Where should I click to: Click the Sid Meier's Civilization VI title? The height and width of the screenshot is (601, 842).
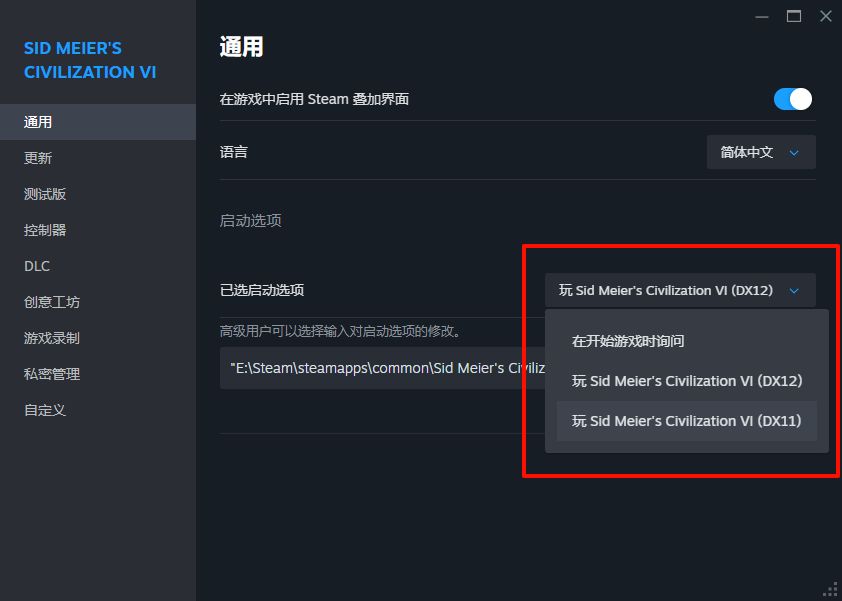point(90,60)
